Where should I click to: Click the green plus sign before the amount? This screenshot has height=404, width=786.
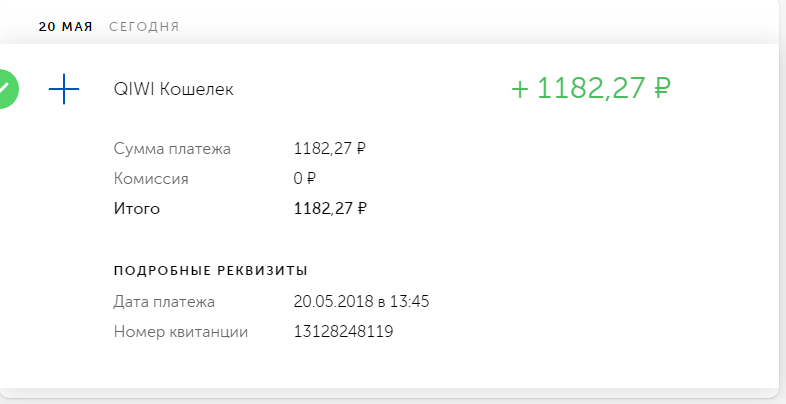(x=519, y=89)
